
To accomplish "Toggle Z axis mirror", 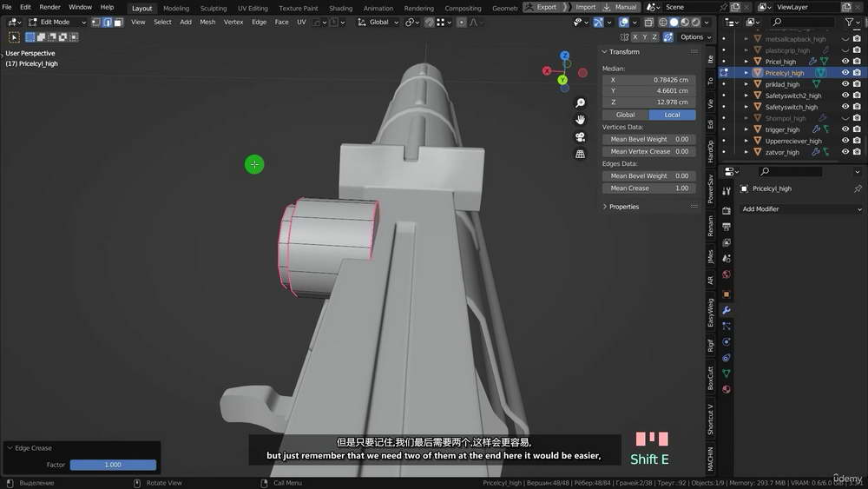I will (x=654, y=37).
